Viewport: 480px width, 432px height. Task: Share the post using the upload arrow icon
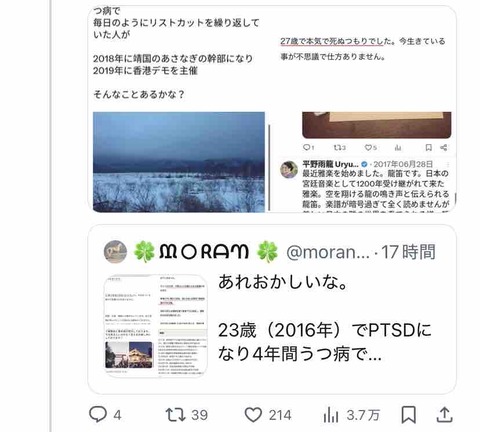click(x=444, y=415)
